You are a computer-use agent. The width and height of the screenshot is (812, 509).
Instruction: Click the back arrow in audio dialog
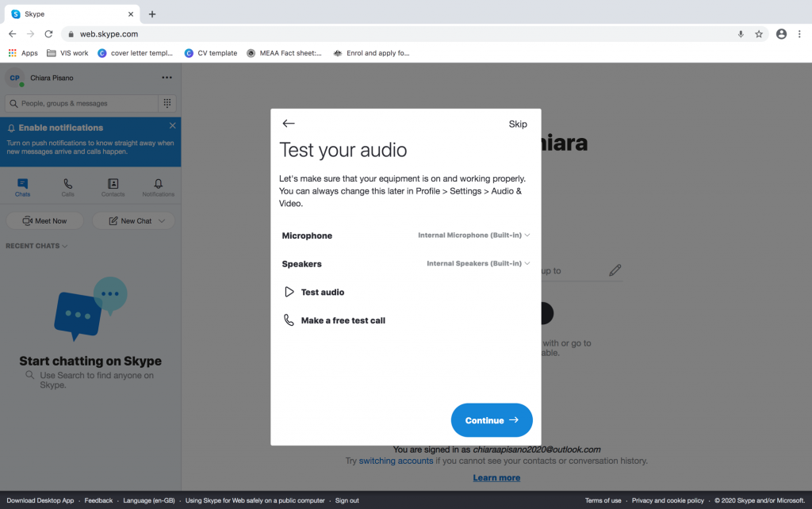pos(289,124)
